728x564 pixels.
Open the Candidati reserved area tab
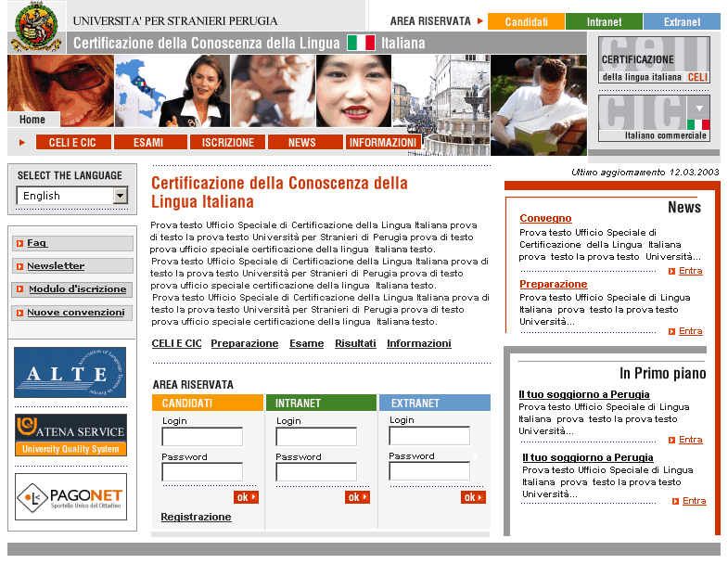coord(526,22)
